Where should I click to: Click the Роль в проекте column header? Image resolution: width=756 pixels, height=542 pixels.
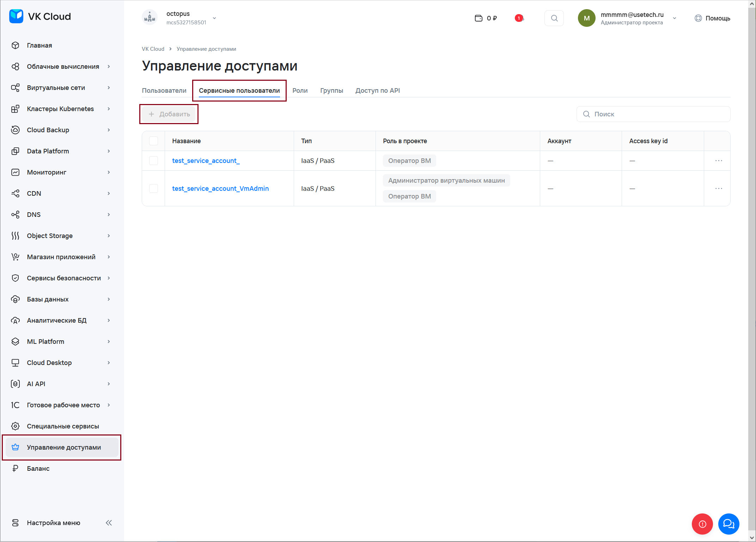click(405, 141)
